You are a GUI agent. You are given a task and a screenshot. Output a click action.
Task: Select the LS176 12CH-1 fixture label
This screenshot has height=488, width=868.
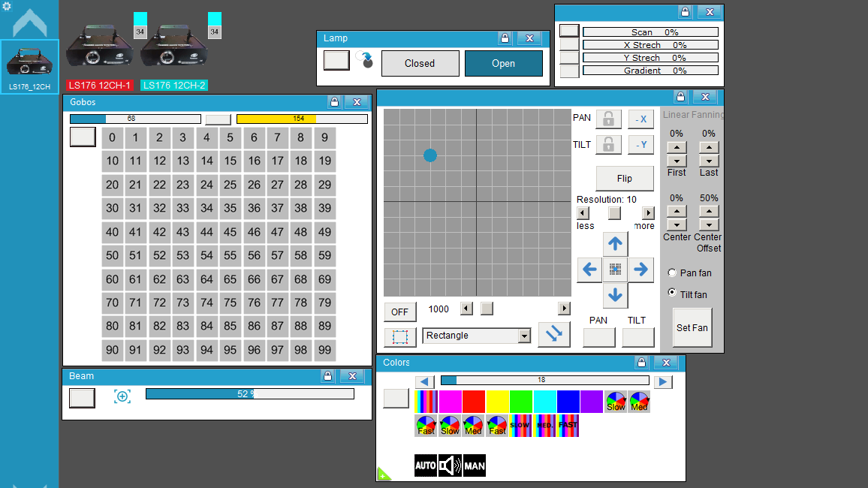click(100, 85)
